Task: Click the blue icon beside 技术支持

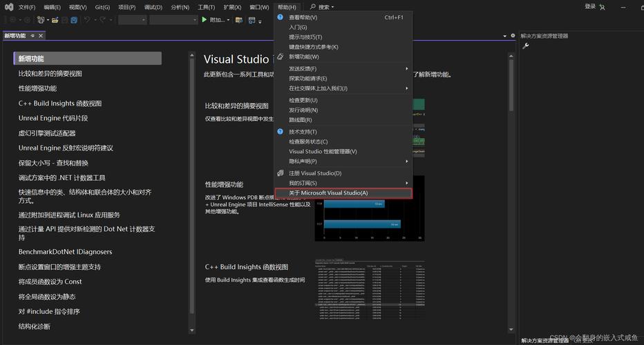Action: coord(280,132)
